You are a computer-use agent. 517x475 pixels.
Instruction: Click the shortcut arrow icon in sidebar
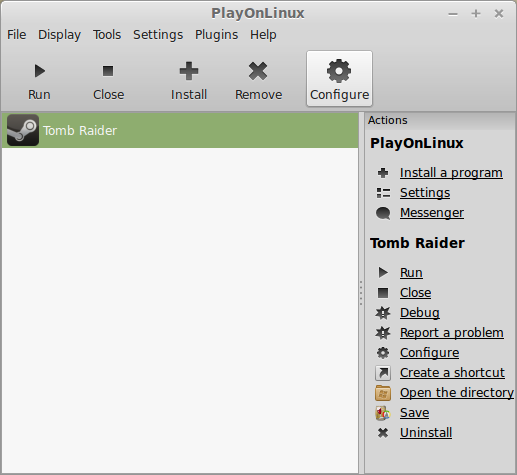pyautogui.click(x=383, y=373)
